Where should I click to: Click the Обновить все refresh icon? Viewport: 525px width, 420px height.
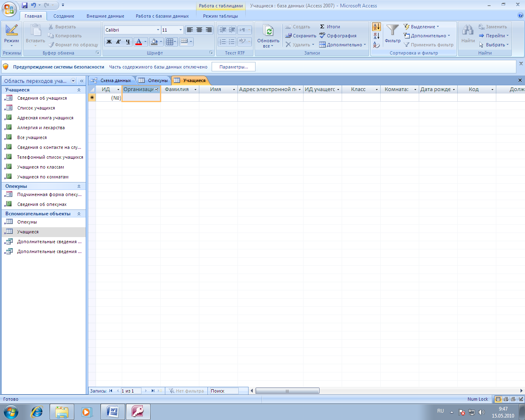(268, 31)
